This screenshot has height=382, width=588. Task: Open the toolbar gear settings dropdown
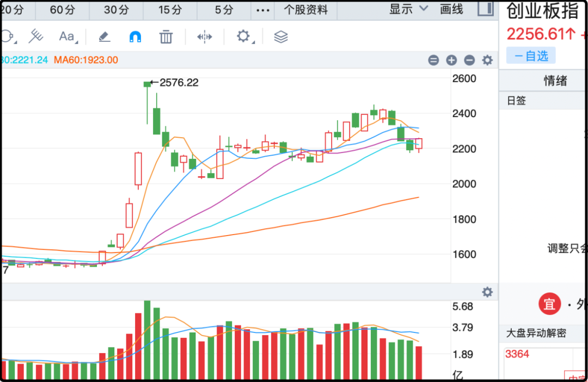tap(244, 37)
